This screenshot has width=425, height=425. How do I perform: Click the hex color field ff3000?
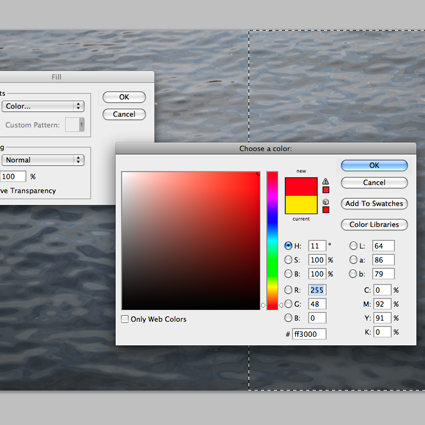click(309, 334)
